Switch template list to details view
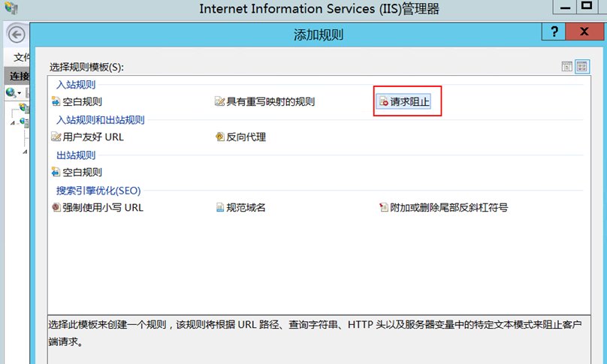 point(567,67)
